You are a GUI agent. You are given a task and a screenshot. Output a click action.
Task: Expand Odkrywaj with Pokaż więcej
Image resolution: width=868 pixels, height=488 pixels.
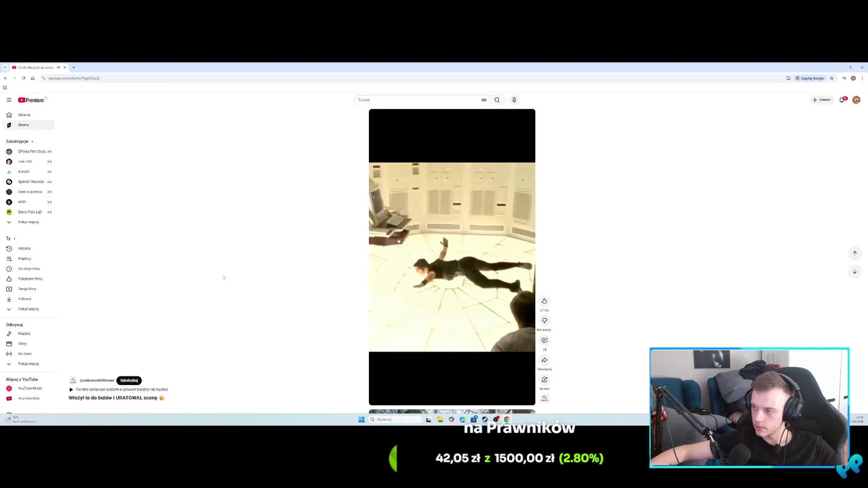tap(27, 364)
